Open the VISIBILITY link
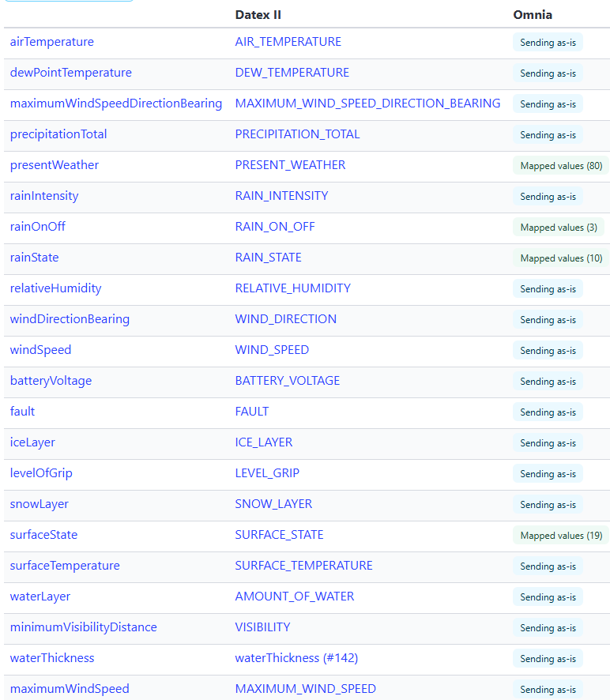The image size is (610, 700). click(262, 627)
